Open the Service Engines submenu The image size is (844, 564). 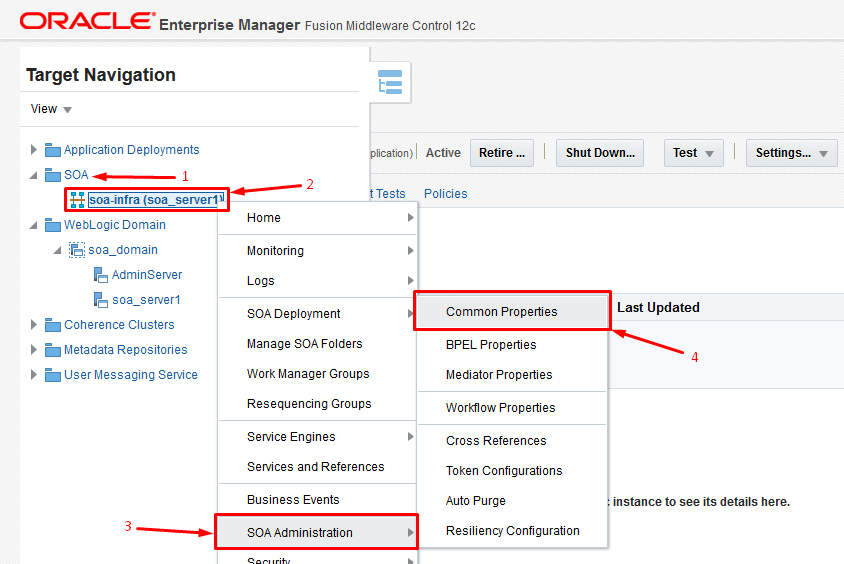318,437
